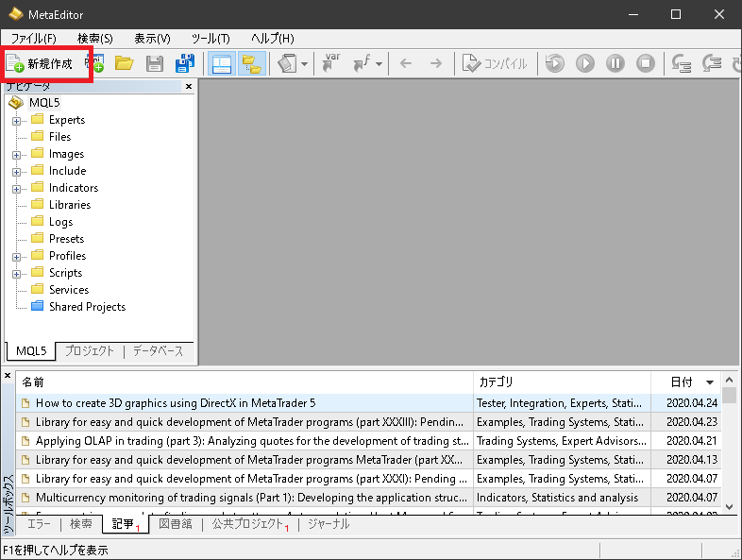Screen dimensions: 742x560
Task: Switch to the 図書館 toolbox tab
Action: click(x=175, y=524)
